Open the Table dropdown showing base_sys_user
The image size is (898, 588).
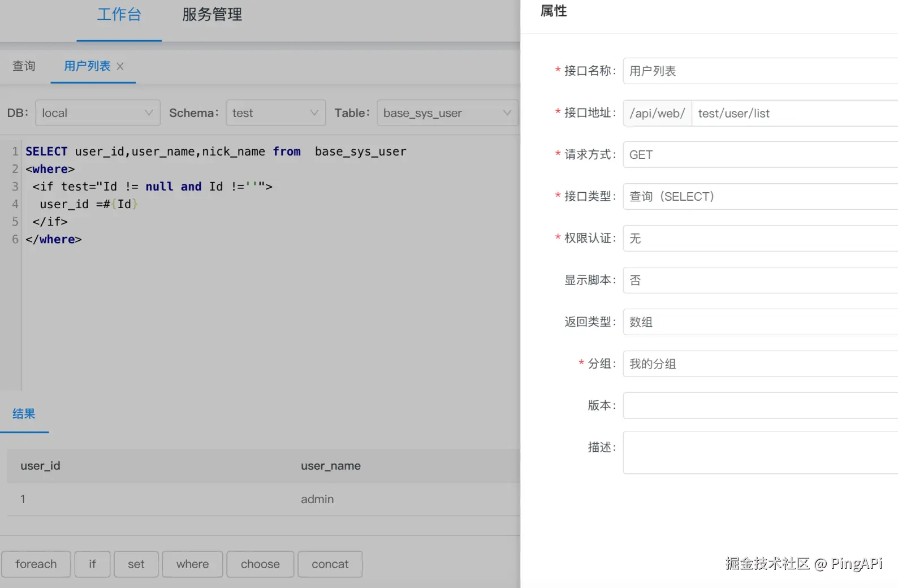point(447,113)
